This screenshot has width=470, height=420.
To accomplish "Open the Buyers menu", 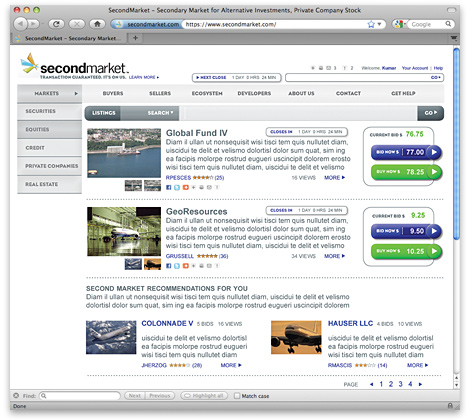I will [113, 93].
